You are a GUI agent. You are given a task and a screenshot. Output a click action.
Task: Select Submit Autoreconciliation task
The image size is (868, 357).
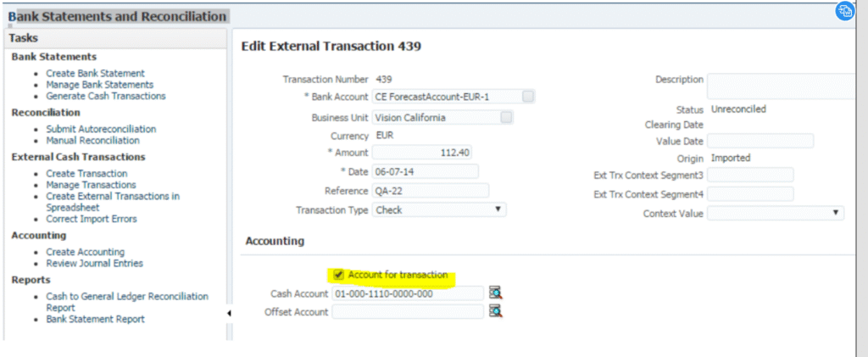coord(101,129)
